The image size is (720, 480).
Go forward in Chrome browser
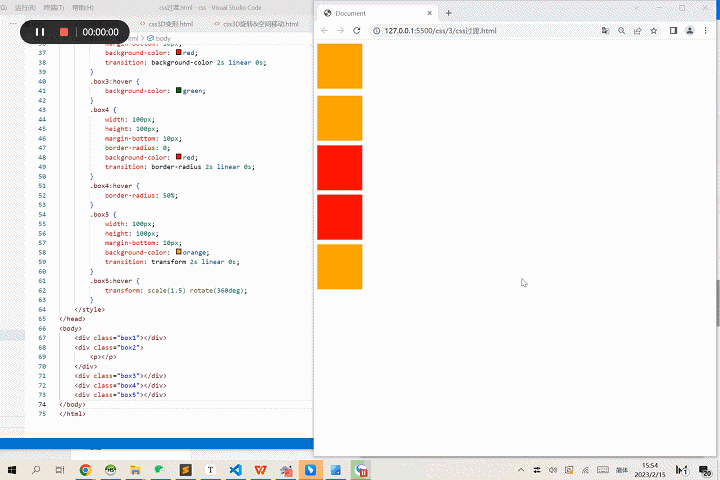[x=340, y=31]
